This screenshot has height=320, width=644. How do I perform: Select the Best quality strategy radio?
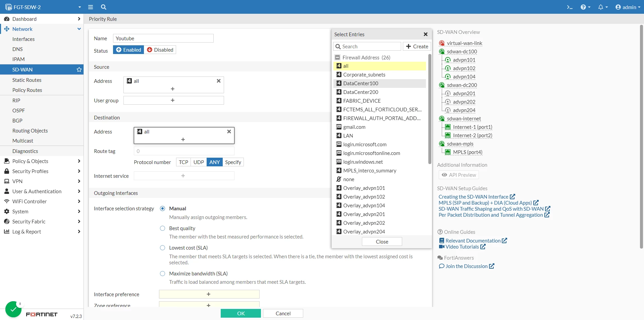point(163,228)
